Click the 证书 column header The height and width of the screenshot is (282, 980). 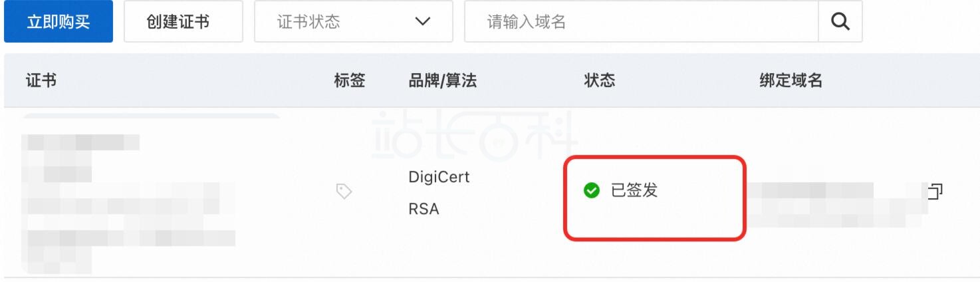point(41,80)
